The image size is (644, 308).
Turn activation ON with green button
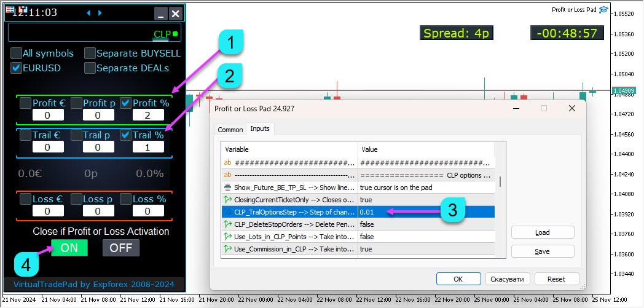pyautogui.click(x=69, y=248)
